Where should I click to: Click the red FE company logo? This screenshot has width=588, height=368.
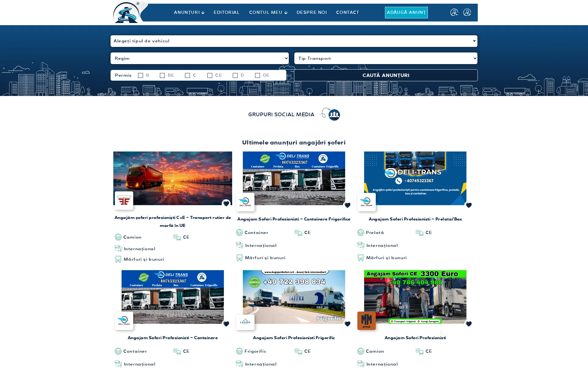[x=124, y=201]
